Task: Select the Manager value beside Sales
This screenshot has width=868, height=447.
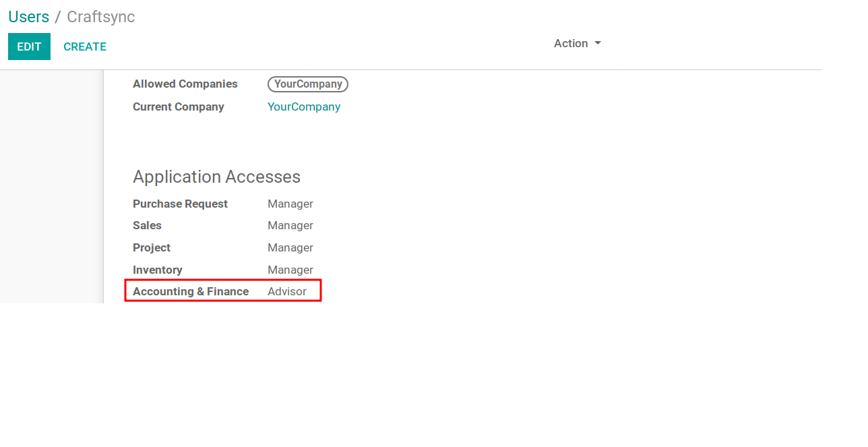Action: point(290,225)
